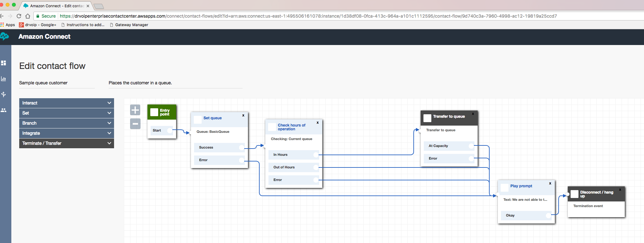Screen dimensions: 644x243
Task: Select the Amazon Connect browser tab
Action: (x=56, y=6)
